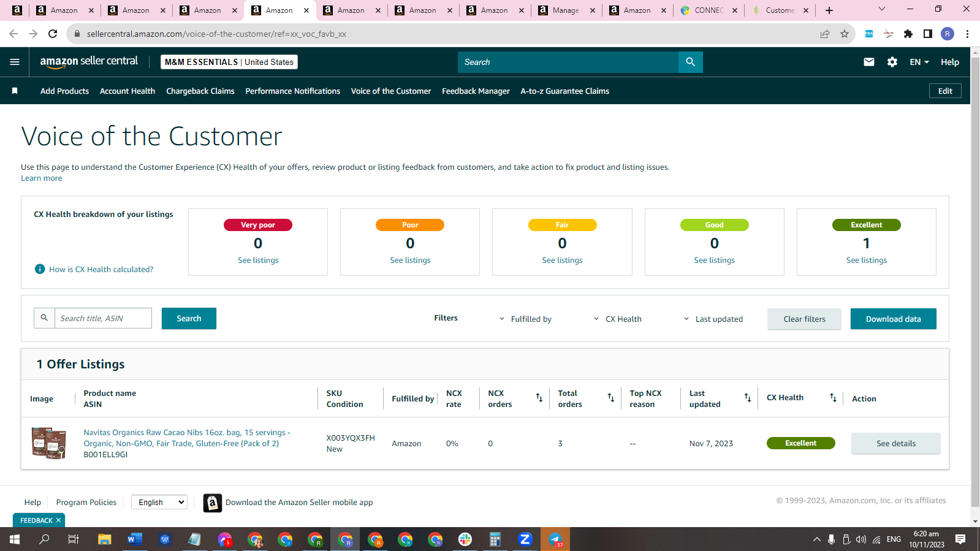Open the Chrome profile avatar
This screenshot has height=551, width=980.
948,34
